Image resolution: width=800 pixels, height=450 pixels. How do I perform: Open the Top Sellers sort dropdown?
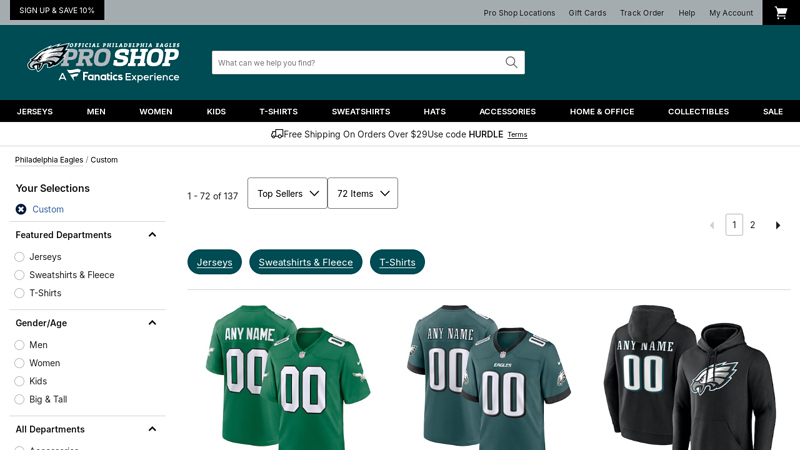coord(287,193)
